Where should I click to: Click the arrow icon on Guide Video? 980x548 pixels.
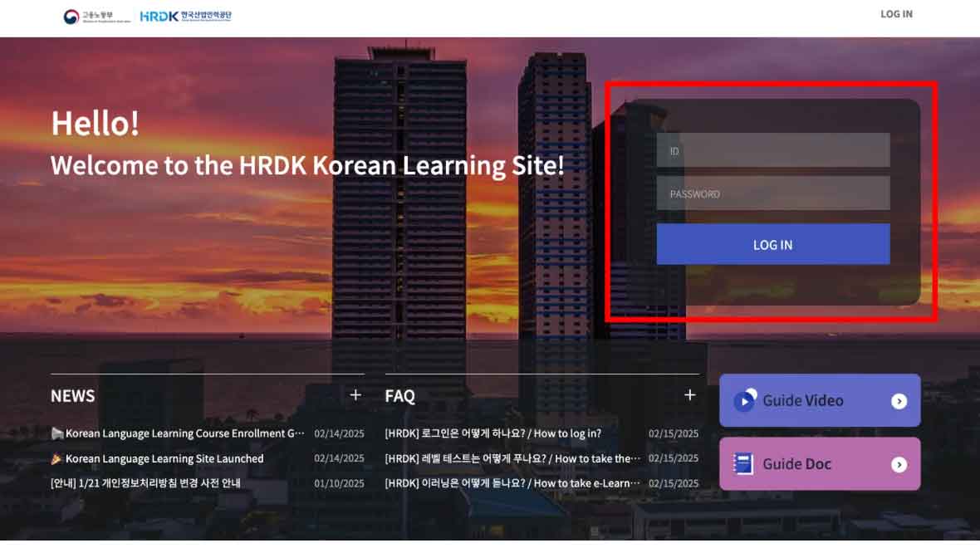899,401
